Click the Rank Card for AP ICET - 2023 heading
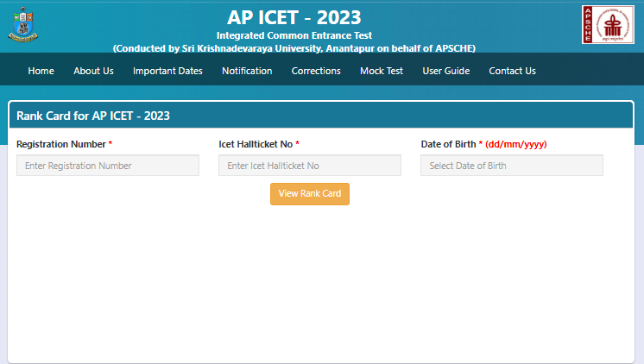 93,116
